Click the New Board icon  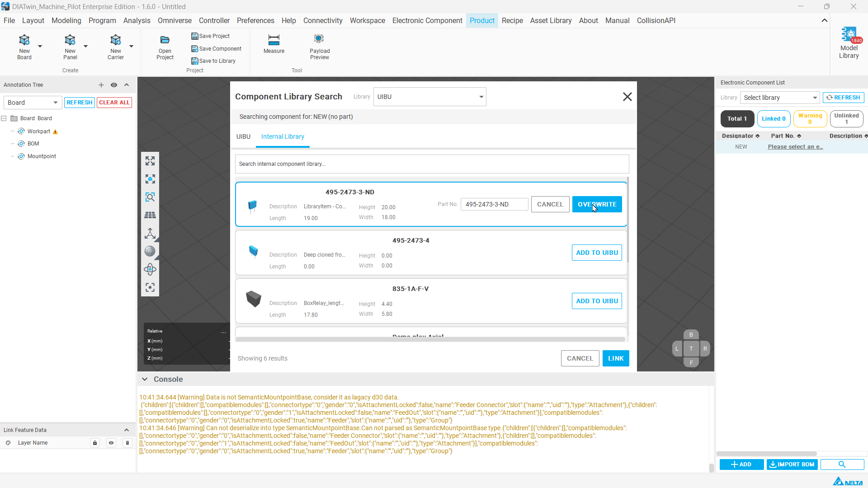pyautogui.click(x=24, y=40)
